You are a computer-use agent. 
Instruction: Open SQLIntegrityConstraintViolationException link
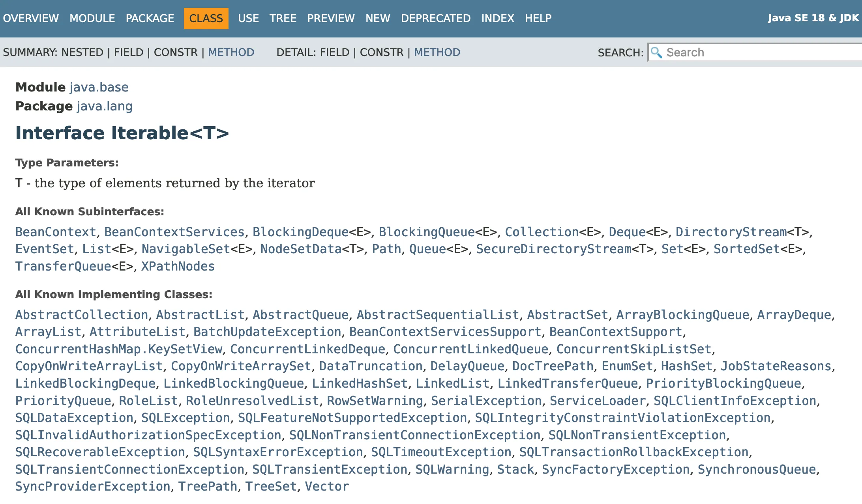point(623,418)
